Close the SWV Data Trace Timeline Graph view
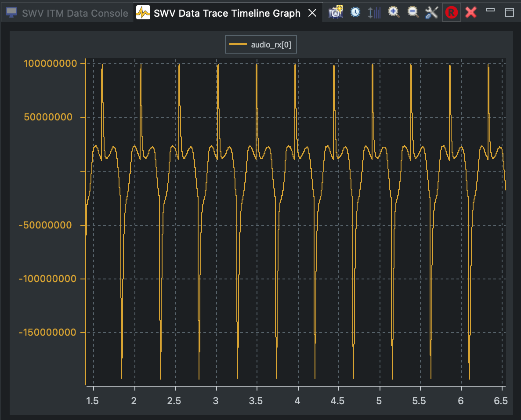521x420 pixels. pyautogui.click(x=312, y=13)
